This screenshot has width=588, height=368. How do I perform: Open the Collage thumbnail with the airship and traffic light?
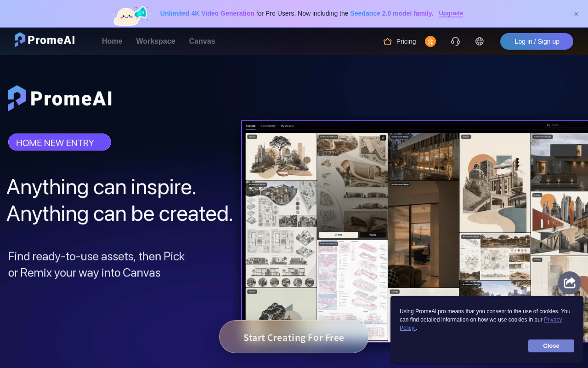tap(495, 183)
